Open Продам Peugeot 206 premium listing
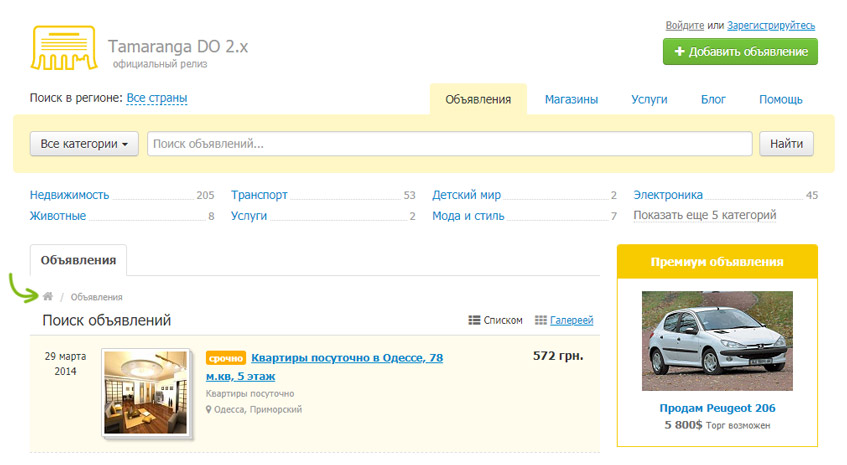847x465 pixels. (x=717, y=408)
